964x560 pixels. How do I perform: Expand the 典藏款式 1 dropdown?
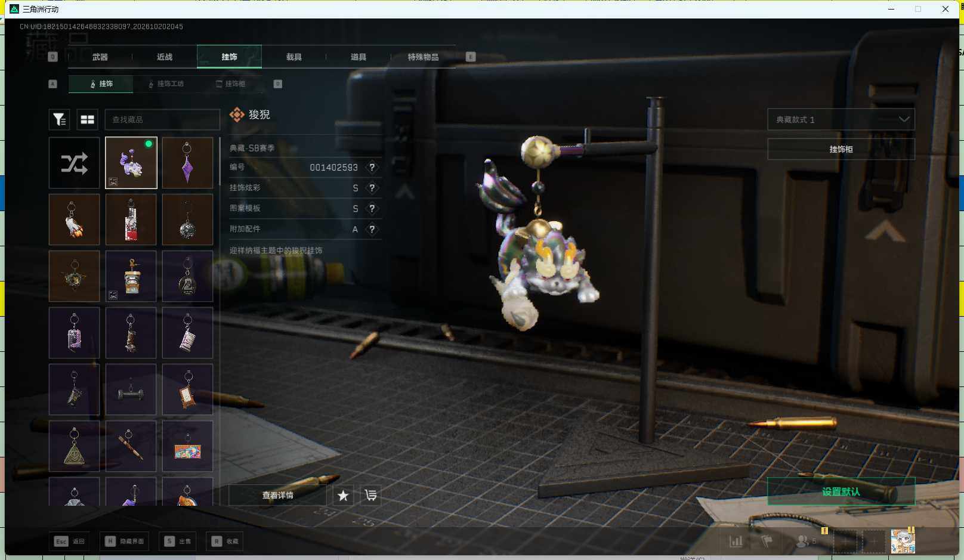coord(841,119)
